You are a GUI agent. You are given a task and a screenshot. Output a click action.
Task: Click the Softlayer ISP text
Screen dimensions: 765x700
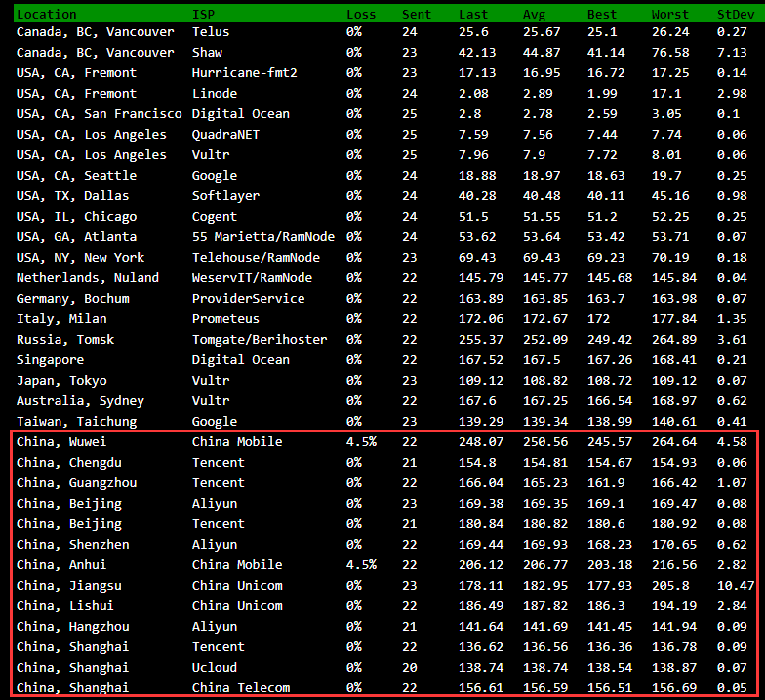[x=225, y=195]
